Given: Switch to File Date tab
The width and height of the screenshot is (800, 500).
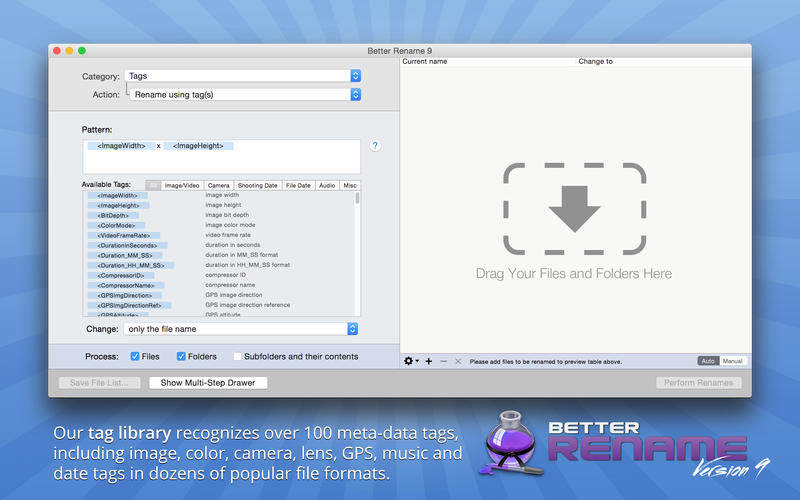Looking at the screenshot, I should click(298, 185).
